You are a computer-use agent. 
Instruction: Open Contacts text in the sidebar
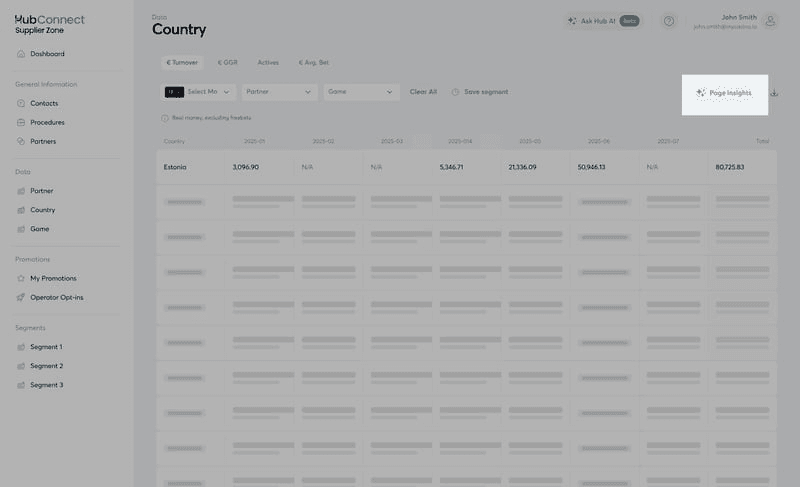click(44, 103)
